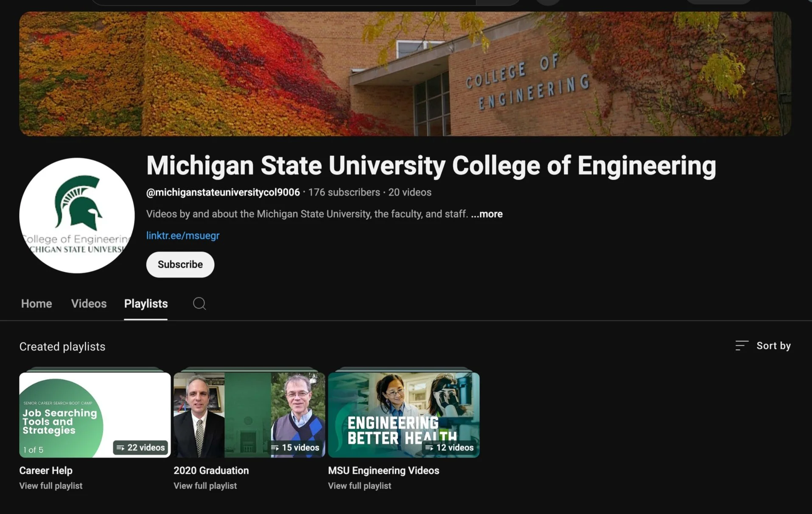View full playlist for Career Help
812x514 pixels.
(x=51, y=486)
